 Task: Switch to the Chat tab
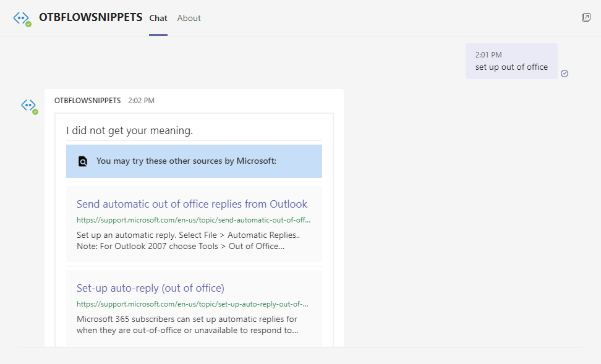(x=158, y=18)
